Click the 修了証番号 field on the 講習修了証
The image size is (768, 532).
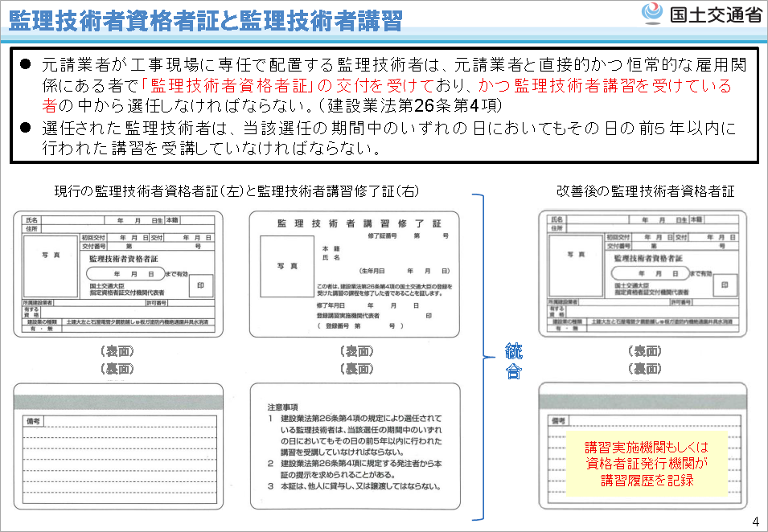(408, 236)
